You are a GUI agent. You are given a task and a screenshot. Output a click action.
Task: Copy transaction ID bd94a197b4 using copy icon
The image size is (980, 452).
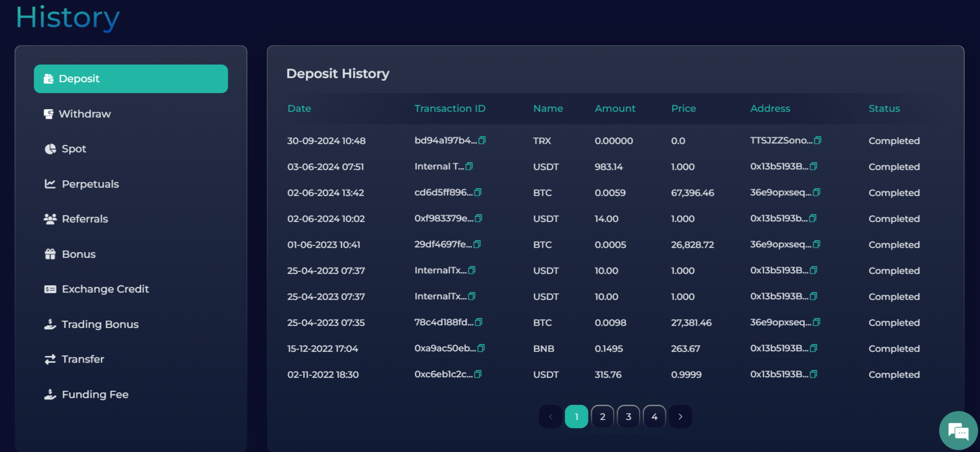[x=482, y=140]
